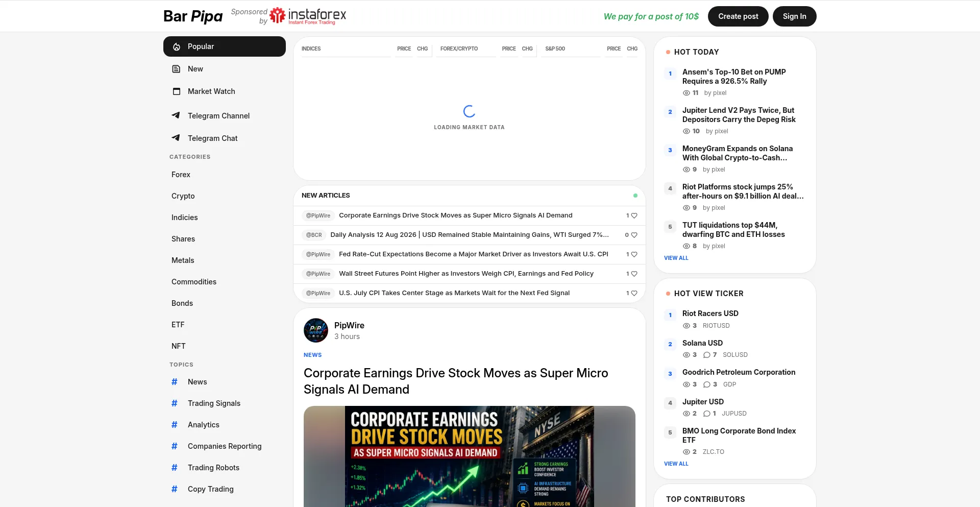Click VIEW ALL under Hot Today

(x=676, y=258)
